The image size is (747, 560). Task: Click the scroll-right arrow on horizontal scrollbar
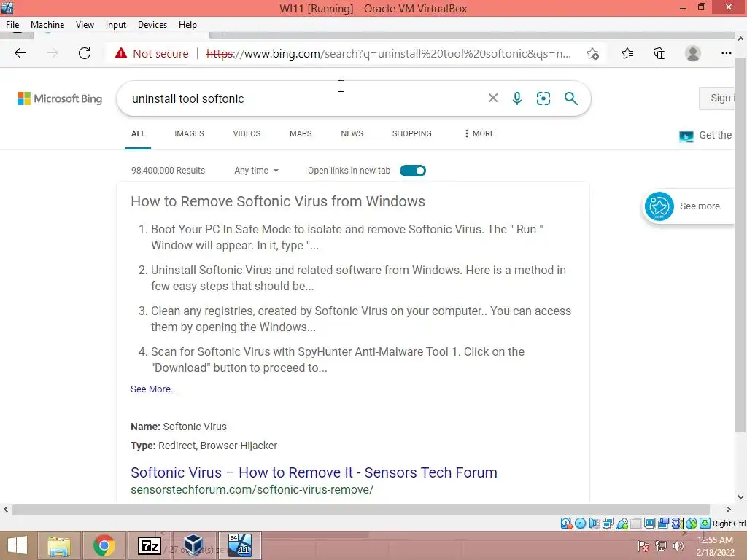click(729, 510)
